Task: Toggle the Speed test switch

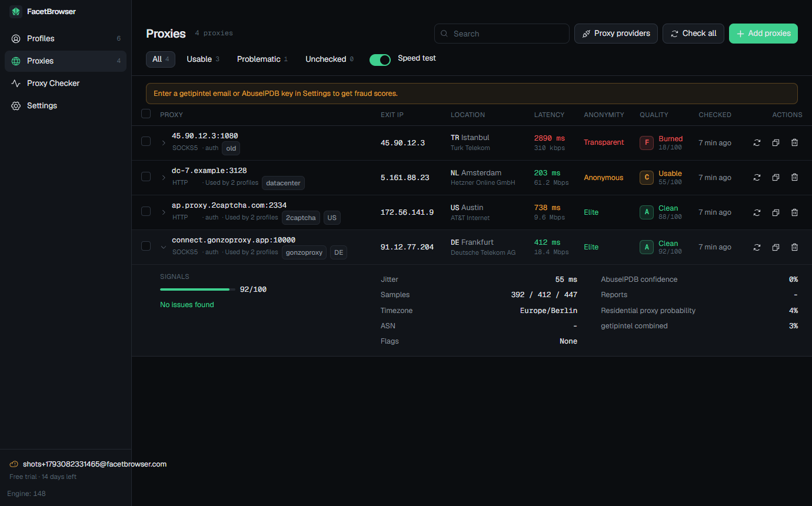Action: coord(380,59)
